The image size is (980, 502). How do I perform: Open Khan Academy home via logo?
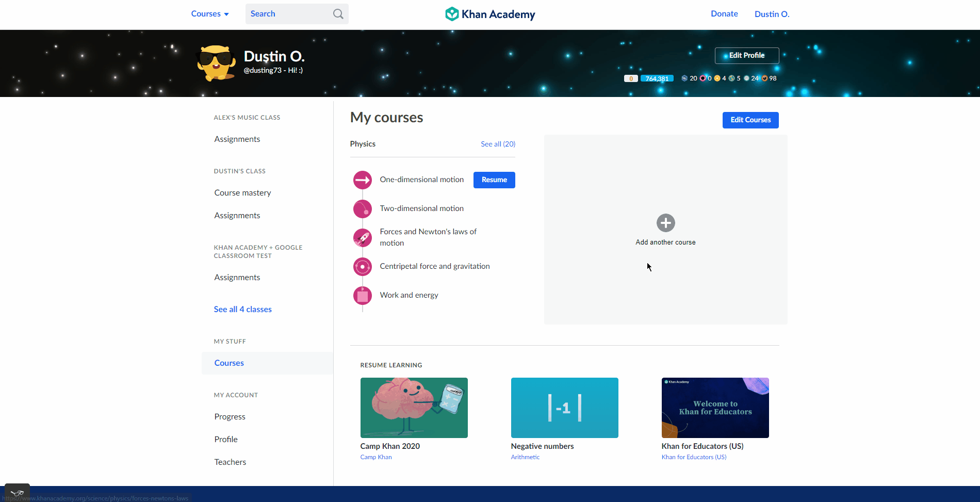[490, 14]
